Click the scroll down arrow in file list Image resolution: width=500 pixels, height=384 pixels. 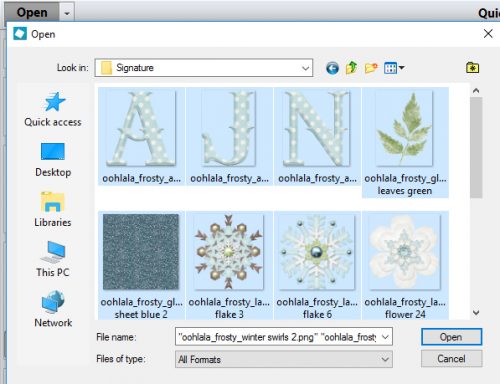tap(476, 313)
